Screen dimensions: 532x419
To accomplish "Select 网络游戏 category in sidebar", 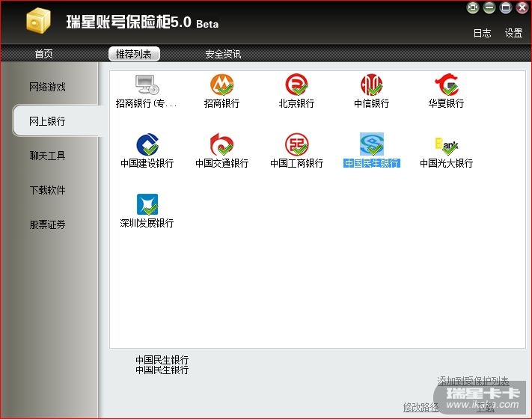I will pos(47,87).
